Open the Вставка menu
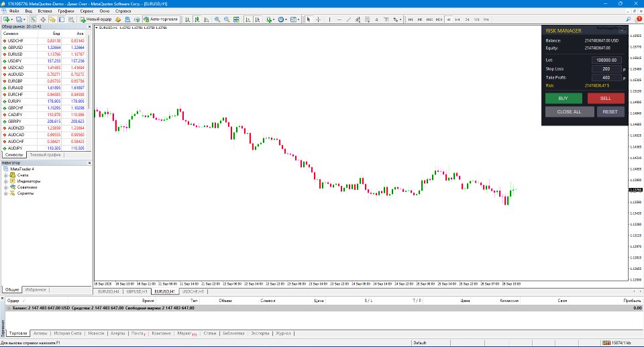Screen dimensions: 644x347 (45, 11)
